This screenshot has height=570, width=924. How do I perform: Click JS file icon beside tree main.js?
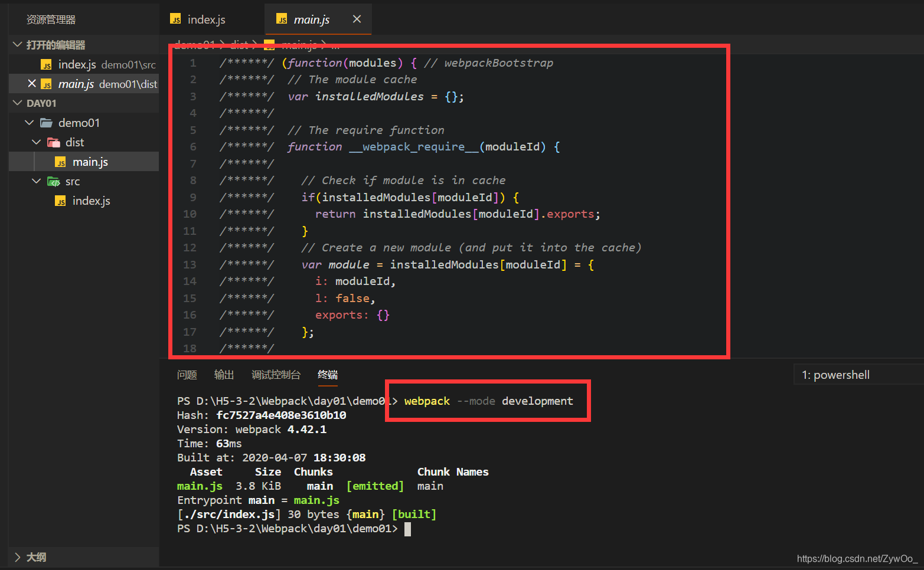coord(60,162)
